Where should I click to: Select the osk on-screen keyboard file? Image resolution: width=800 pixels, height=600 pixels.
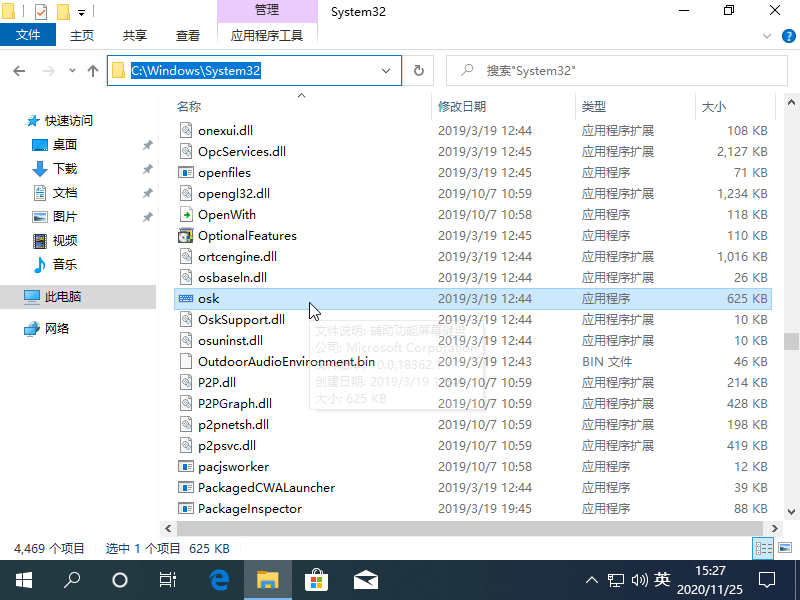coord(207,298)
